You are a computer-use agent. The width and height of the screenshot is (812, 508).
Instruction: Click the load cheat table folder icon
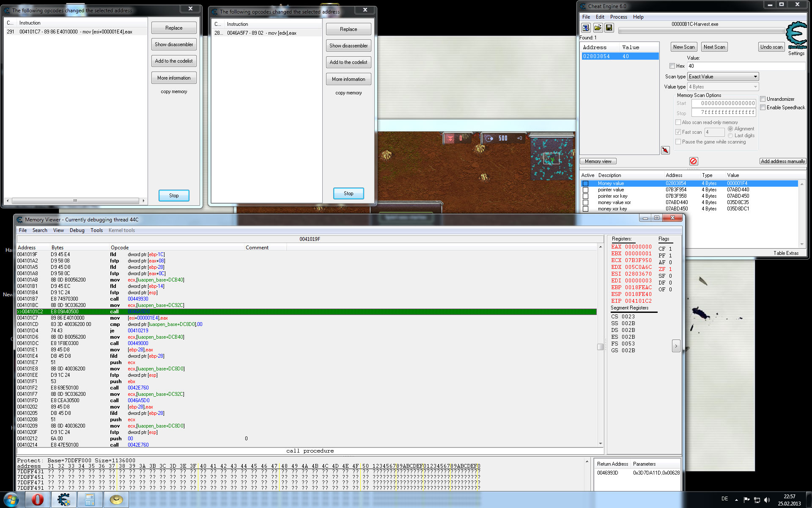598,28
